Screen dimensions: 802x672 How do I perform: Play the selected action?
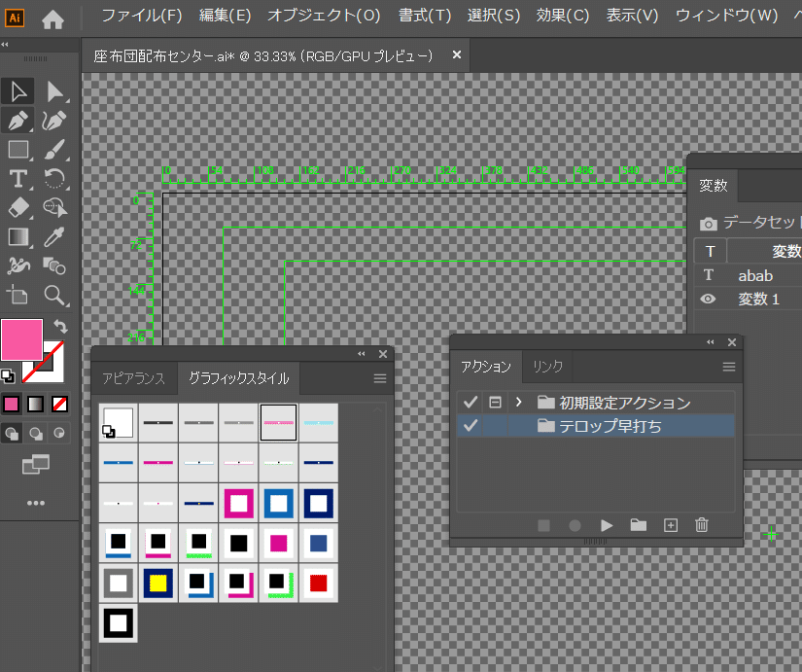pos(607,525)
